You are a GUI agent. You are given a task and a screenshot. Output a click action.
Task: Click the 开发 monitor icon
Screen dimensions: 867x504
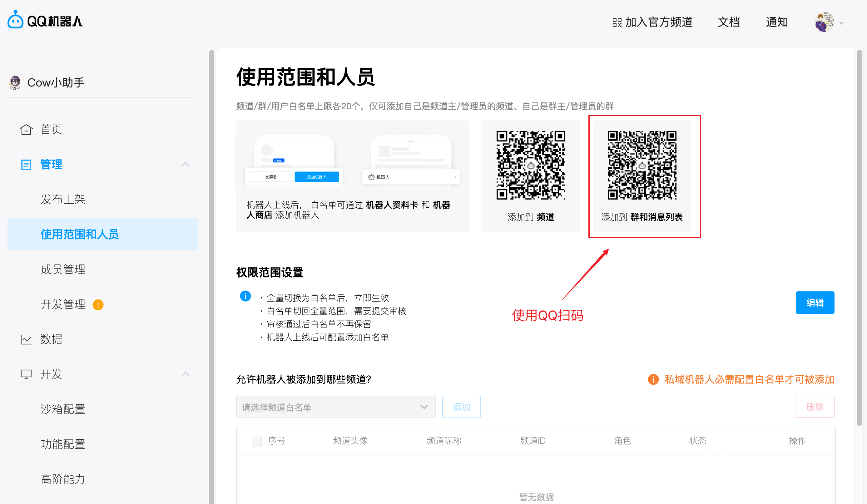[x=26, y=374]
